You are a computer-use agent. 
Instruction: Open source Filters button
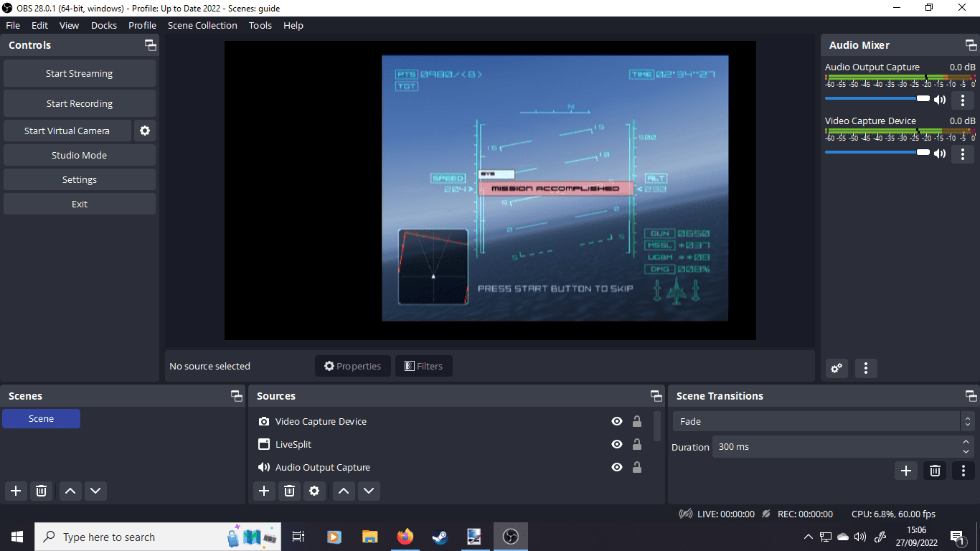[x=424, y=366]
